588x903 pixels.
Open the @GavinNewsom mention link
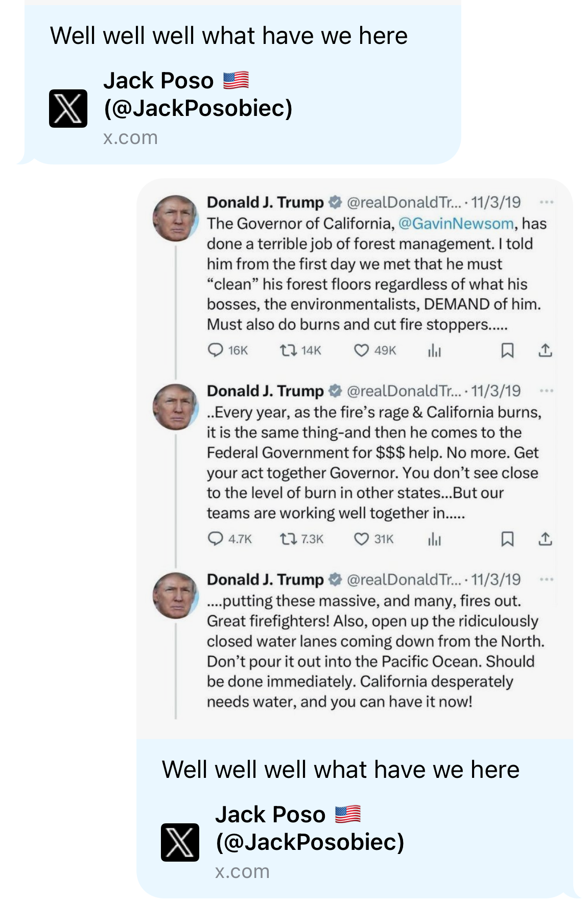click(455, 223)
